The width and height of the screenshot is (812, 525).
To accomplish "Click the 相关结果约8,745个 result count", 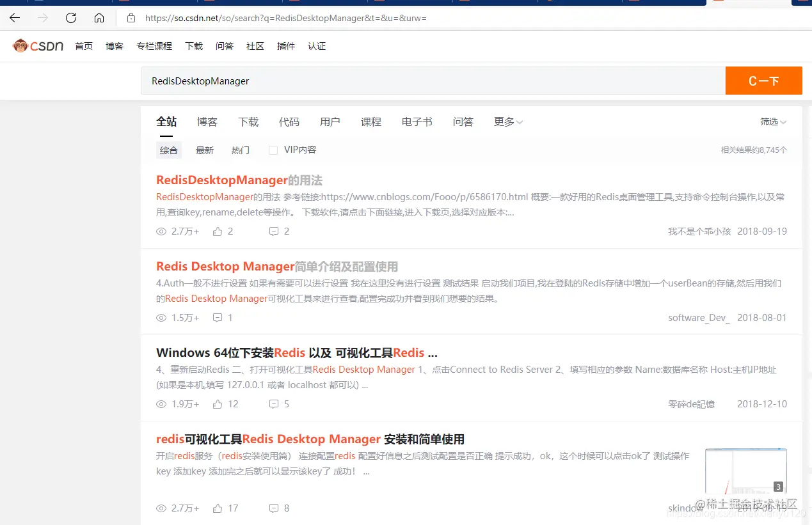I will point(754,150).
